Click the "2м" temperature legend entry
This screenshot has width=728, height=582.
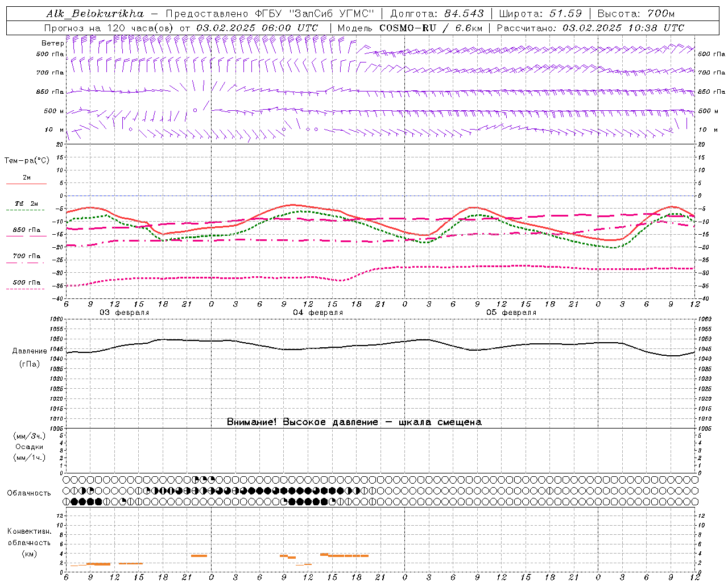click(x=27, y=178)
